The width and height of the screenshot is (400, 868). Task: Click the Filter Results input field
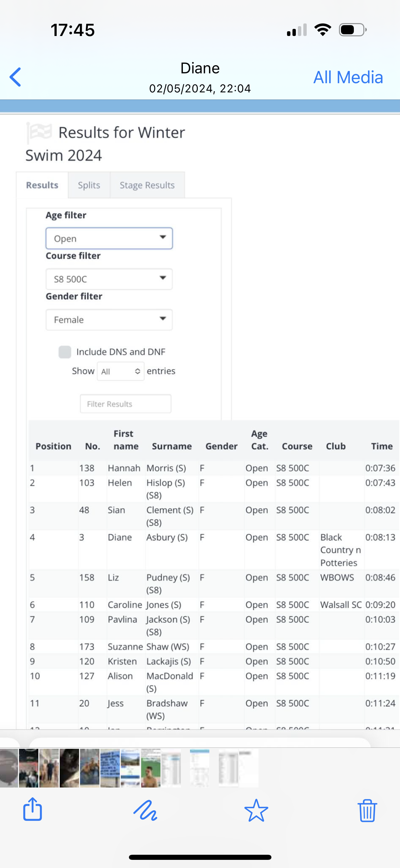pos(126,404)
